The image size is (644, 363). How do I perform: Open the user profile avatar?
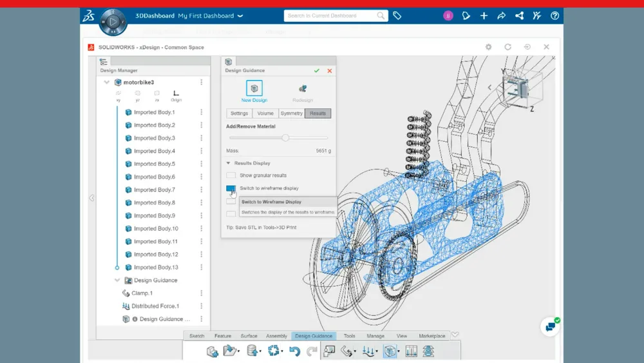[x=448, y=15]
